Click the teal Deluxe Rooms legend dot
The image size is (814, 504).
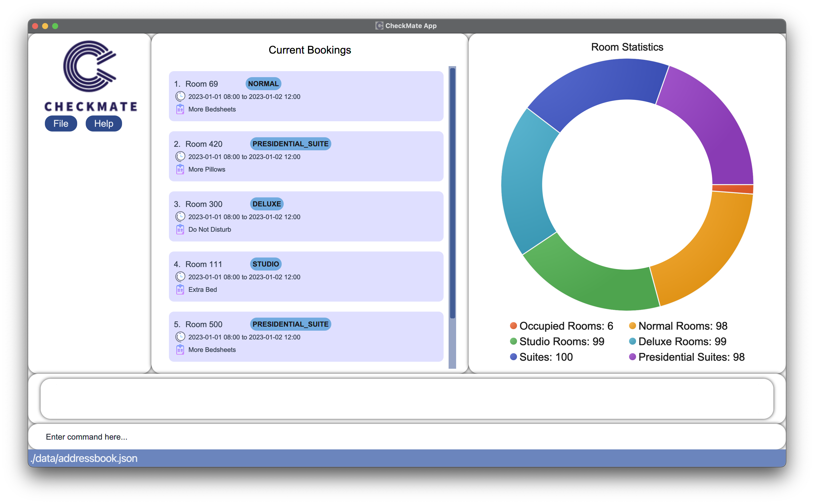pyautogui.click(x=632, y=341)
